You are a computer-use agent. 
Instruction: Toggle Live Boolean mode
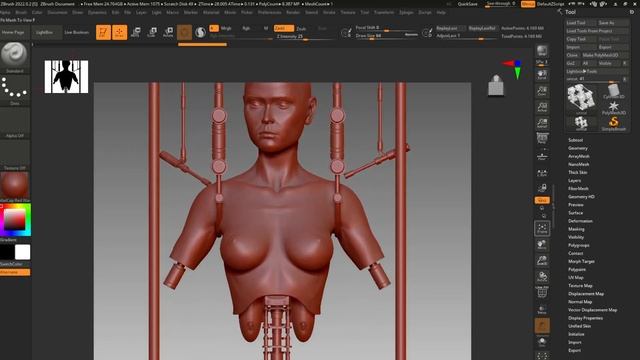(76, 32)
